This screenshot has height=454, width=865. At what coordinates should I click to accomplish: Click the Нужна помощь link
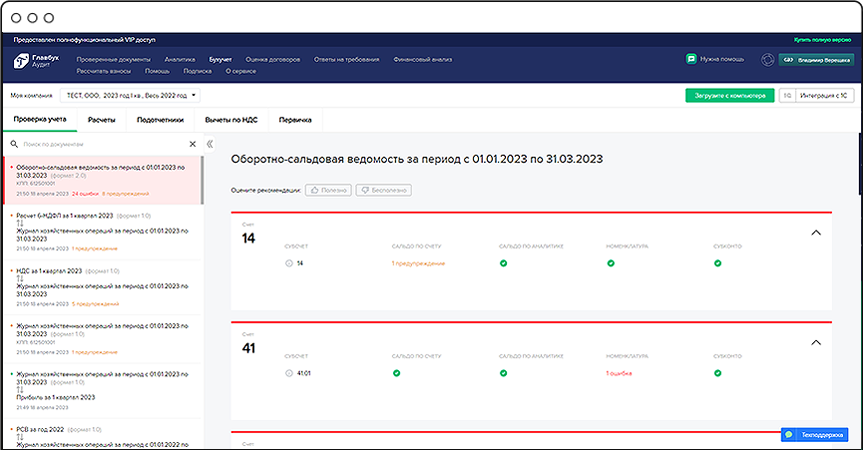tap(722, 59)
